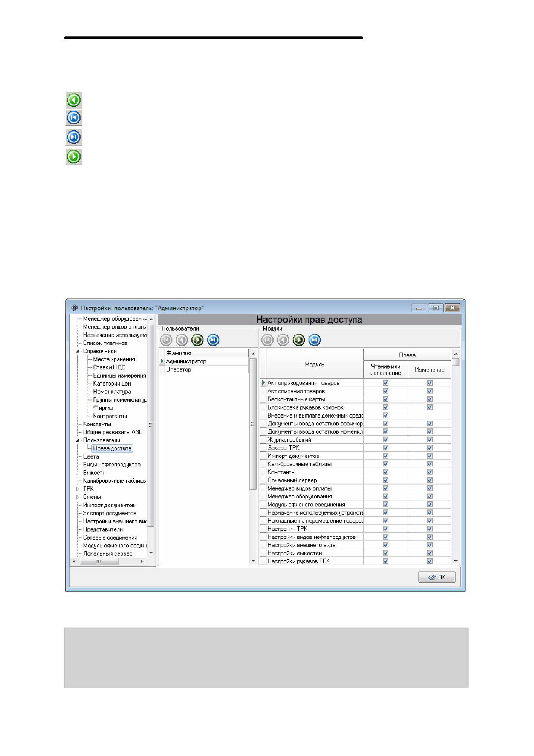The width and height of the screenshot is (534, 756).
Task: Open Экспорт документов tree item
Action: tap(109, 513)
